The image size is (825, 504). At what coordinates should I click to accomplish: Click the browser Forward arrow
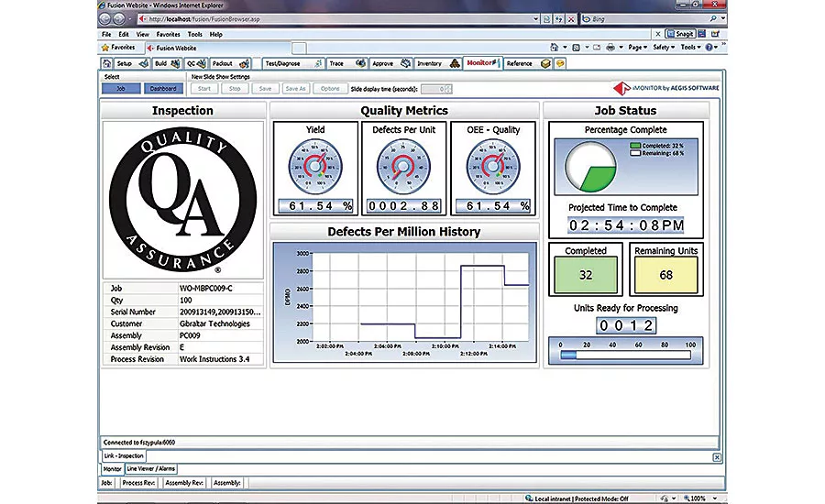pyautogui.click(x=119, y=19)
